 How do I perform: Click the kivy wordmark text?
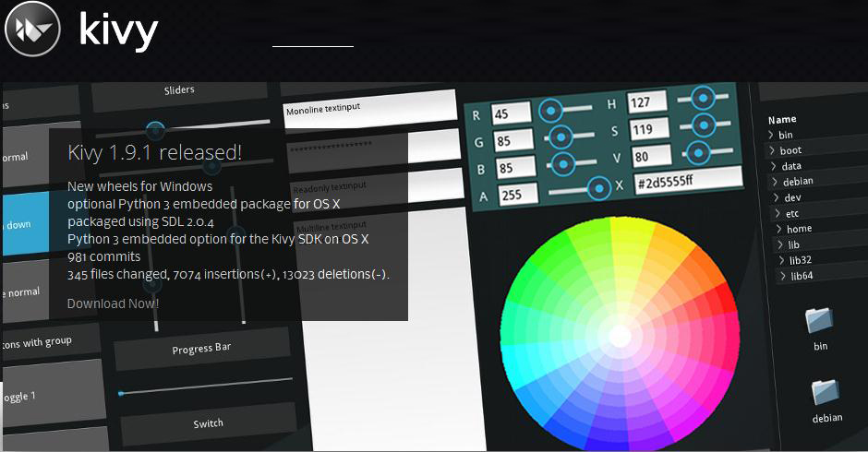(x=118, y=30)
